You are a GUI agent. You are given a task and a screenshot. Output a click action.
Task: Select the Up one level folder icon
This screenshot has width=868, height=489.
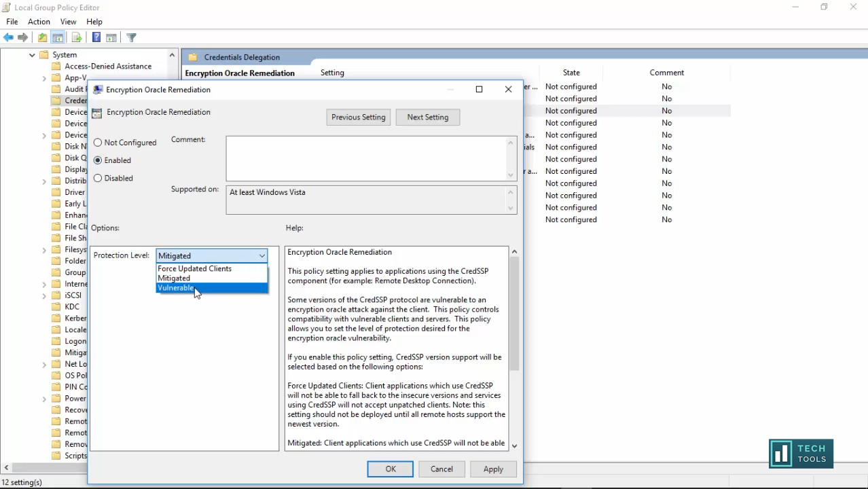pyautogui.click(x=42, y=37)
